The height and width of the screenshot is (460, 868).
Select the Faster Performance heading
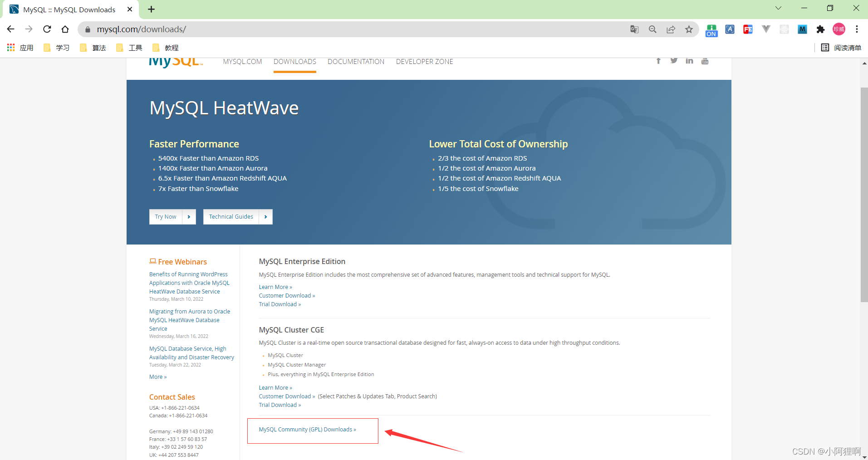click(194, 144)
